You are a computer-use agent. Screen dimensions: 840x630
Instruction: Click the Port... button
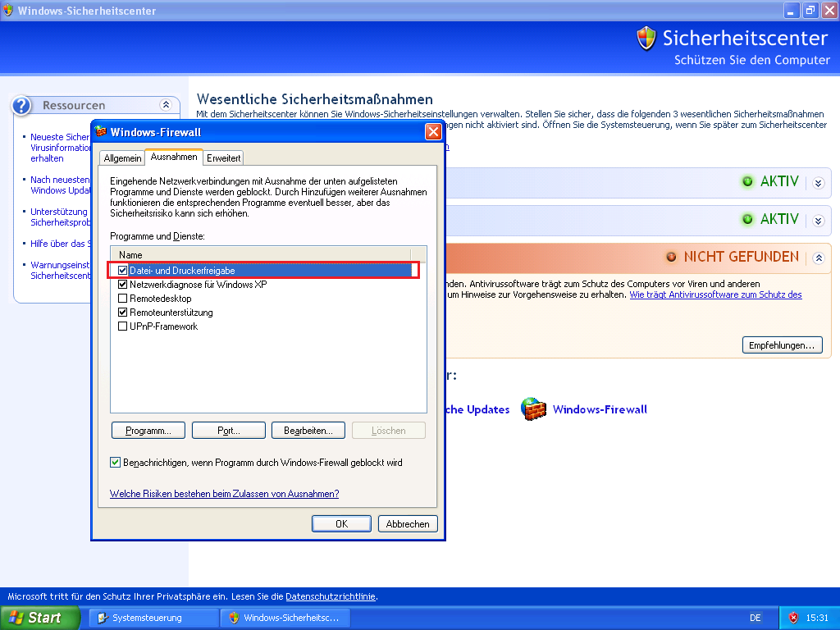(x=229, y=431)
